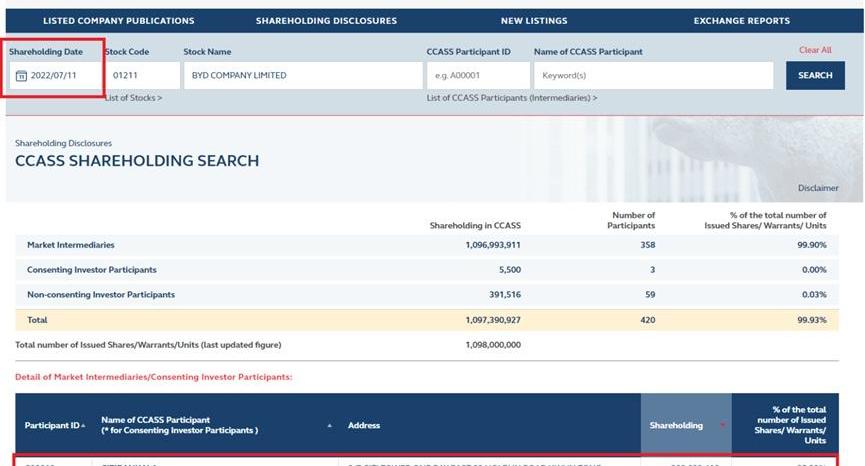Click the Stock Code field 01211

(142, 76)
